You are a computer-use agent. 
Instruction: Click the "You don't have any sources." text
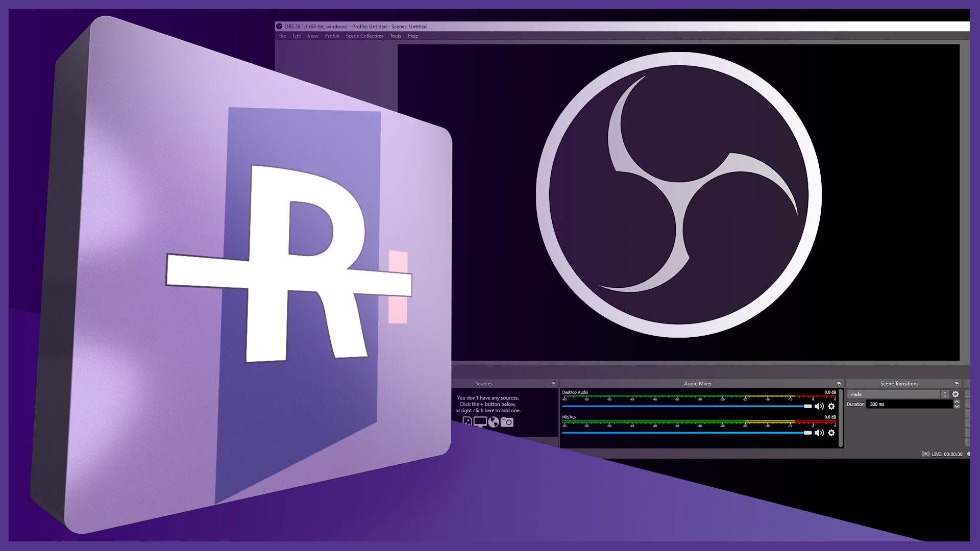(487, 398)
